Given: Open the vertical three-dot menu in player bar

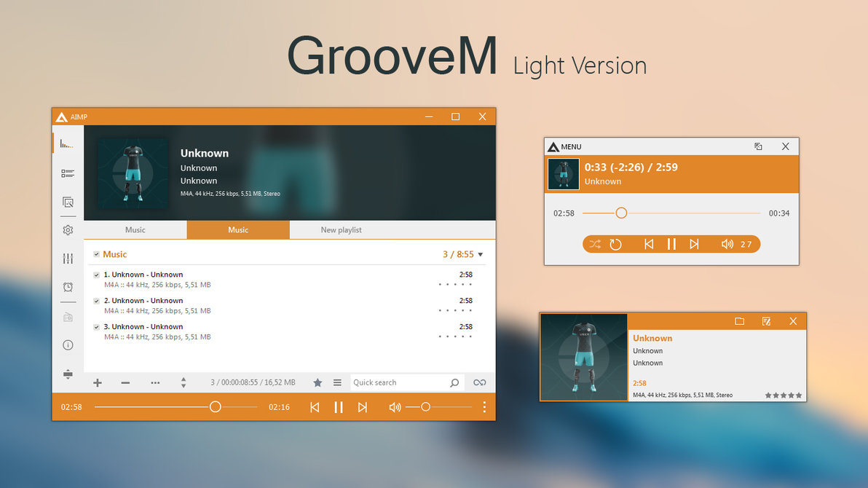Looking at the screenshot, I should click(x=484, y=407).
